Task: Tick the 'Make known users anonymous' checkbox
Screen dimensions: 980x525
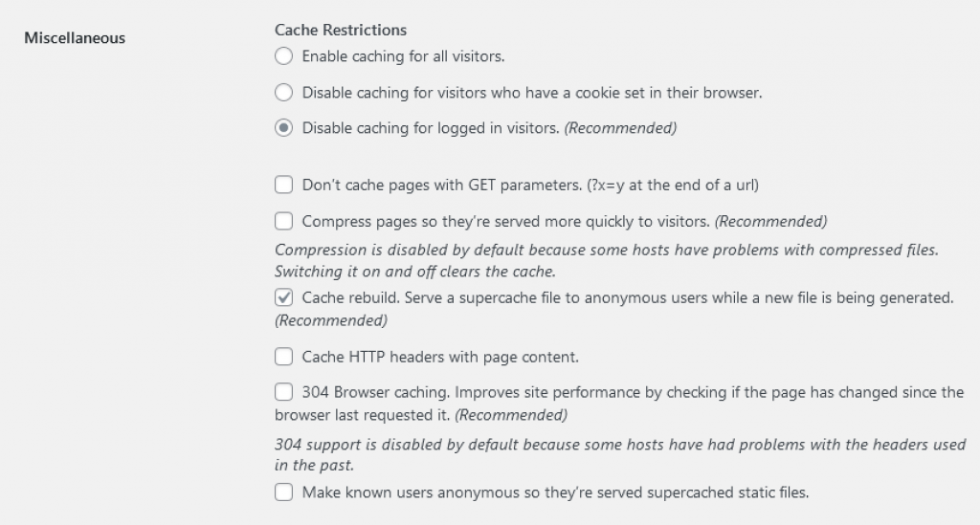Action: click(x=283, y=492)
